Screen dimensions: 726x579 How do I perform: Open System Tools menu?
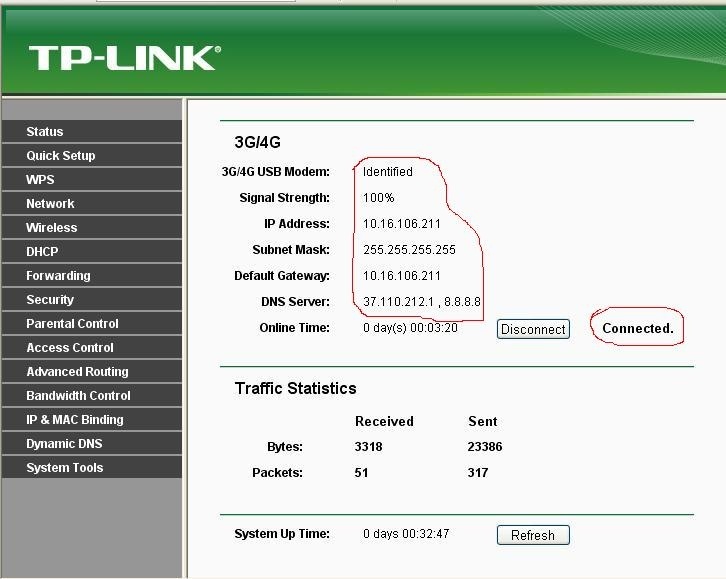click(x=65, y=468)
